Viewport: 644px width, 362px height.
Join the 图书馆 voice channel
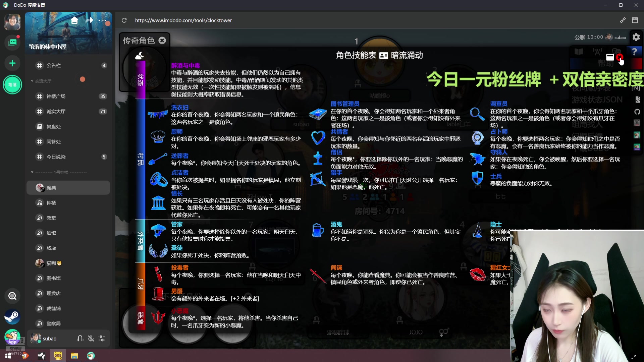[68, 278]
